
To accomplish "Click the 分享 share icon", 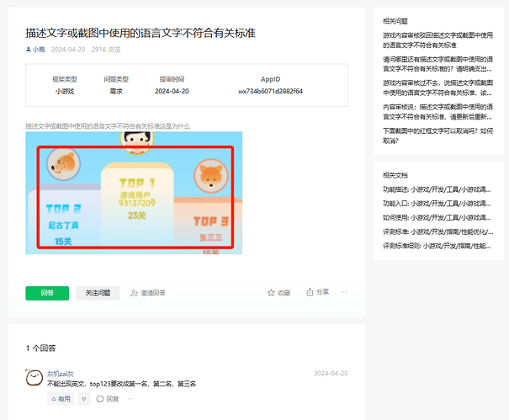I will pyautogui.click(x=310, y=292).
